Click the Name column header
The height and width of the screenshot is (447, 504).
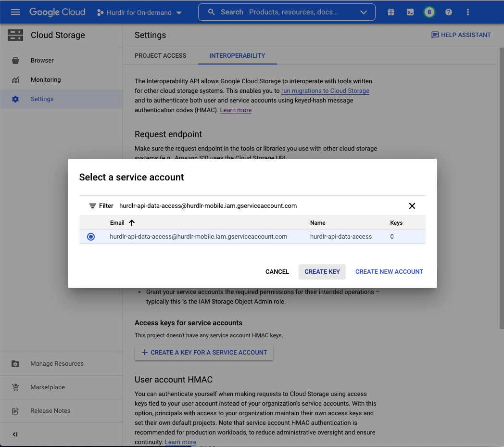pos(317,223)
